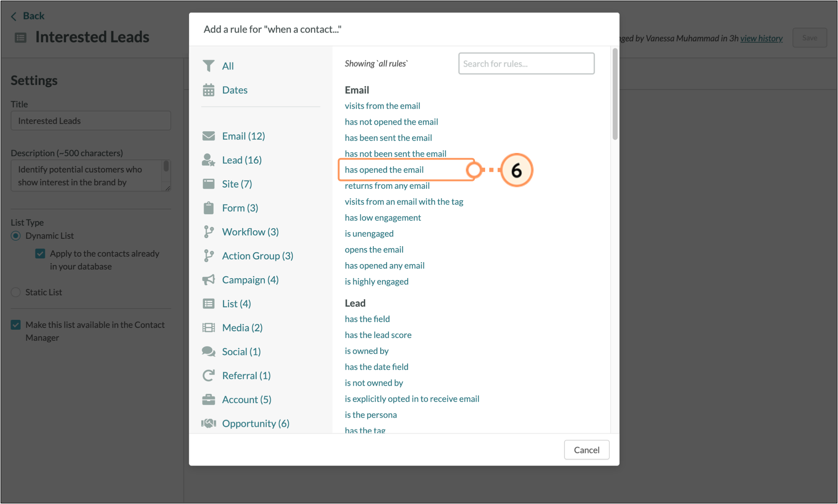This screenshot has width=838, height=504.
Task: Select the Dynamic List radio button
Action: [16, 236]
